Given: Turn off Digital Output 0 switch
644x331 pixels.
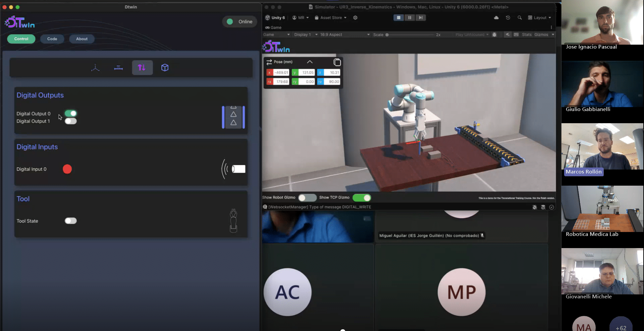Looking at the screenshot, I should click(71, 113).
